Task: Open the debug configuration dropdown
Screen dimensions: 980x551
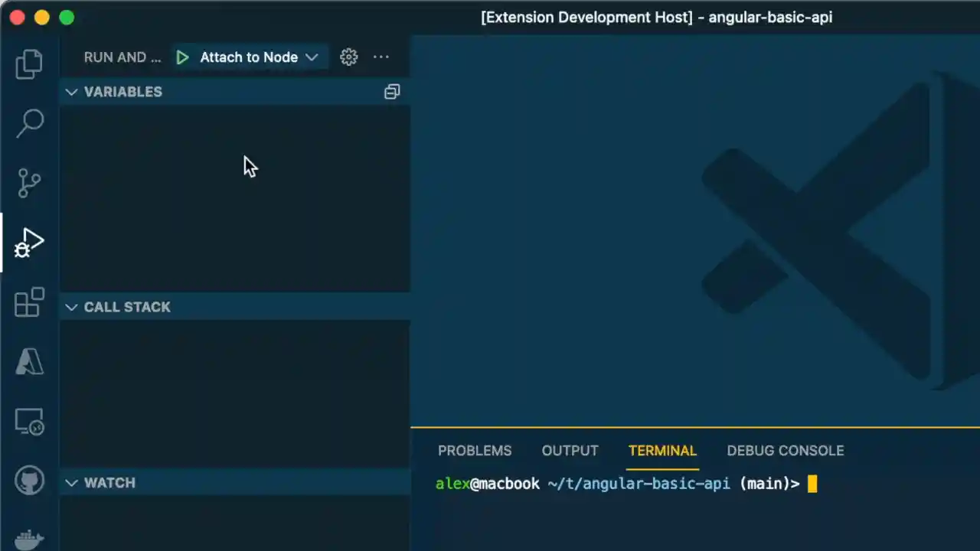Action: coord(312,57)
